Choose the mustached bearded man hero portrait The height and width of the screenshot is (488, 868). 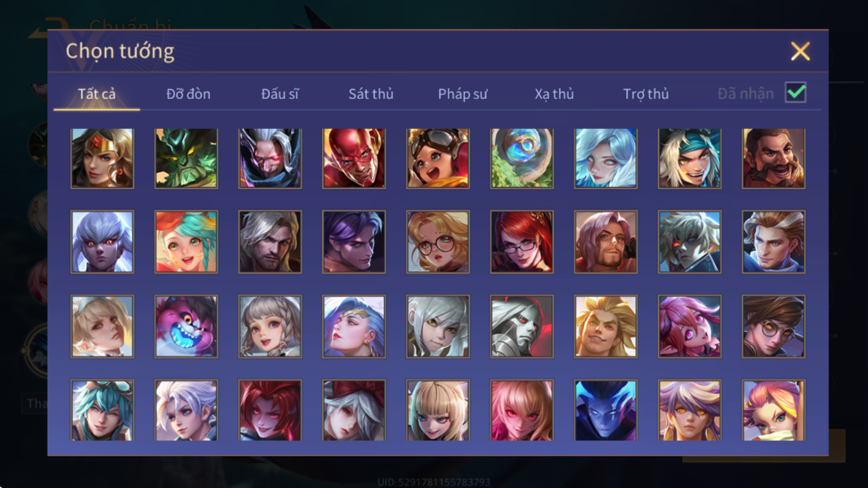point(773,159)
